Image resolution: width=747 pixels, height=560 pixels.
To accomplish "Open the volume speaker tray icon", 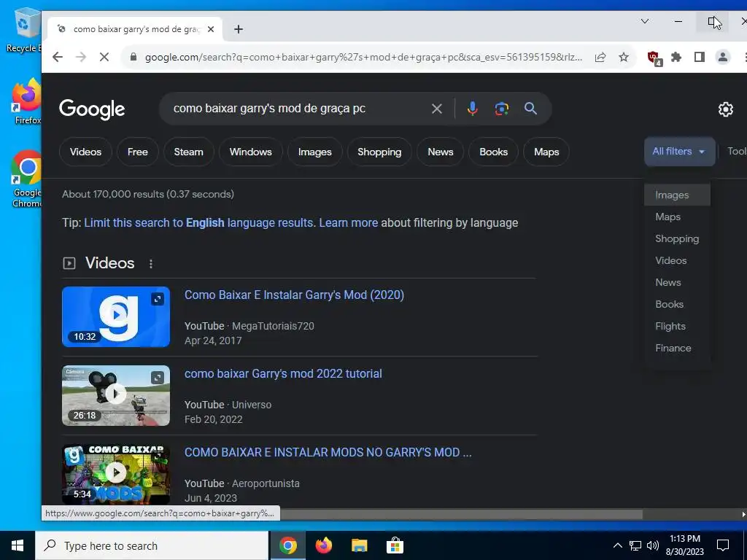I will click(x=653, y=545).
